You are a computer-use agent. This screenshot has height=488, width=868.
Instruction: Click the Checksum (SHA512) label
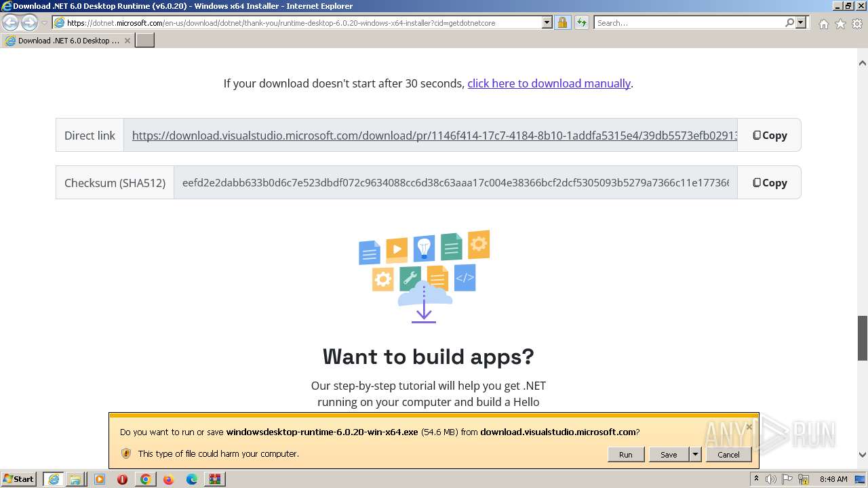click(115, 183)
